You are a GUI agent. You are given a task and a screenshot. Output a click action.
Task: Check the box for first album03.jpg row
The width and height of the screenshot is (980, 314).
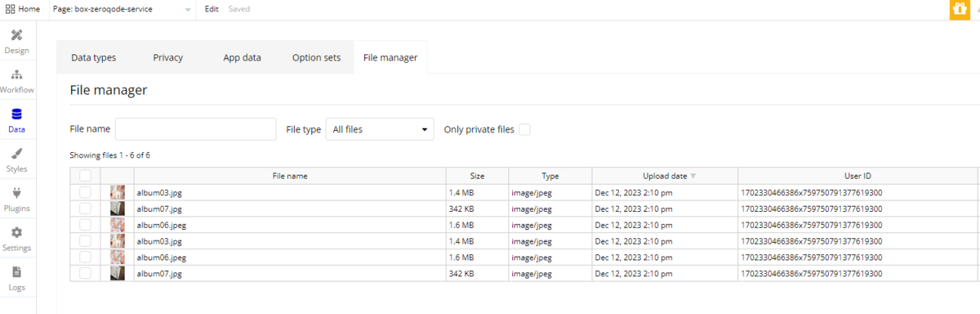85,192
